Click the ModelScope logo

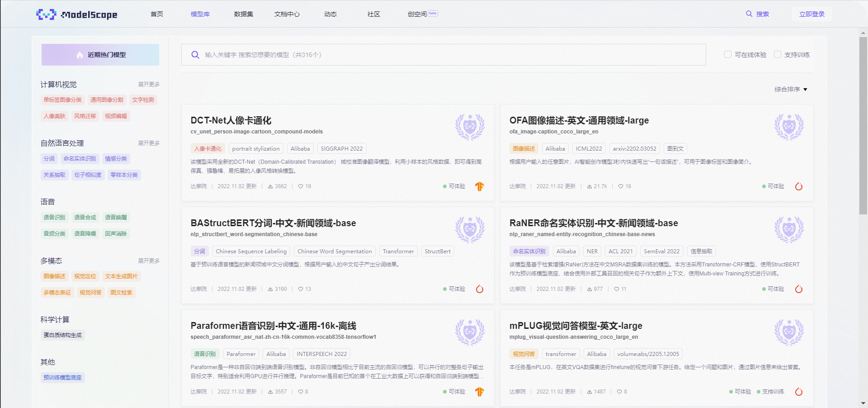click(x=77, y=14)
